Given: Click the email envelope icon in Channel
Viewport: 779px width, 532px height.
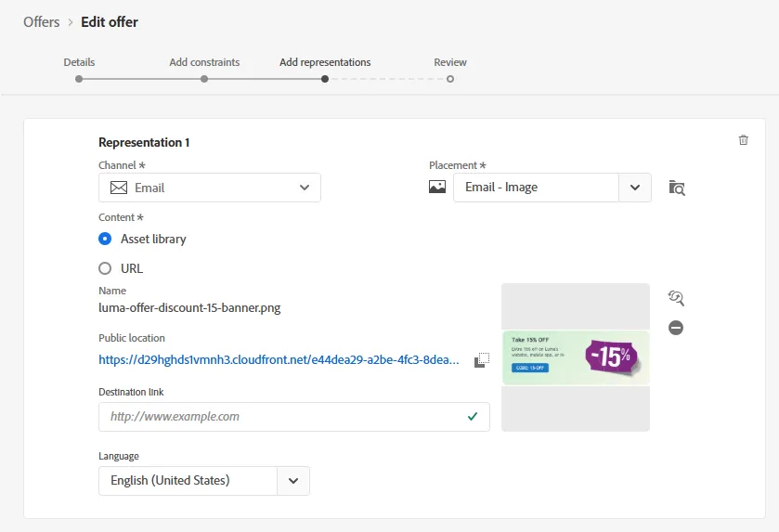Looking at the screenshot, I should [119, 188].
